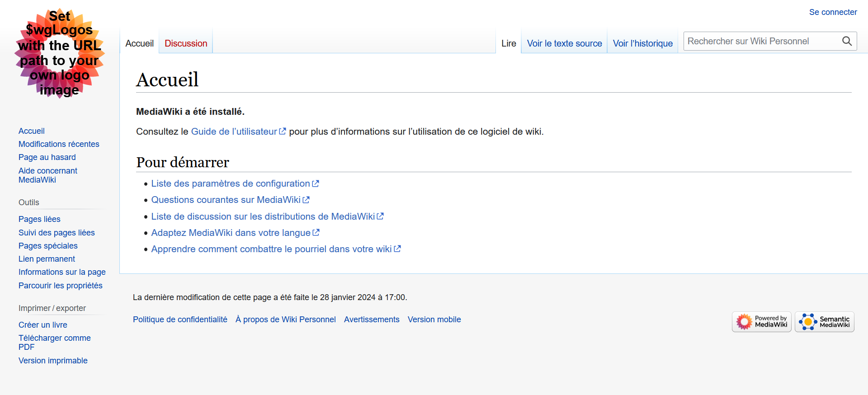Open Aide concernant MediaWiki
This screenshot has width=868, height=395.
point(48,175)
